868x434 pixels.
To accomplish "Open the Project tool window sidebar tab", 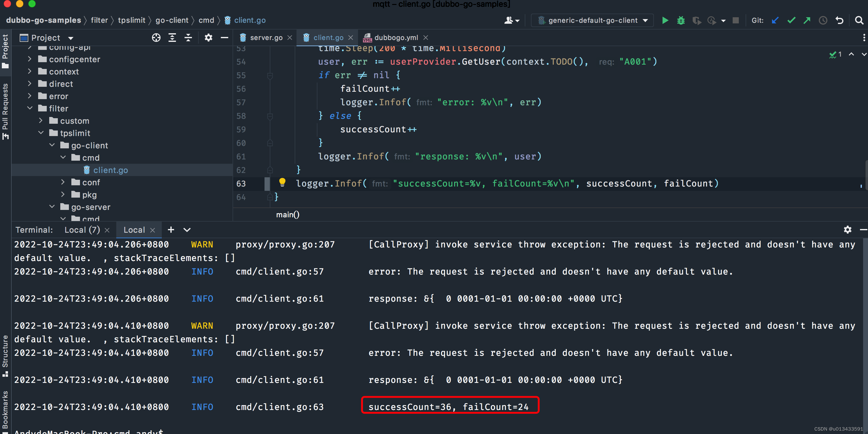I will tap(5, 51).
